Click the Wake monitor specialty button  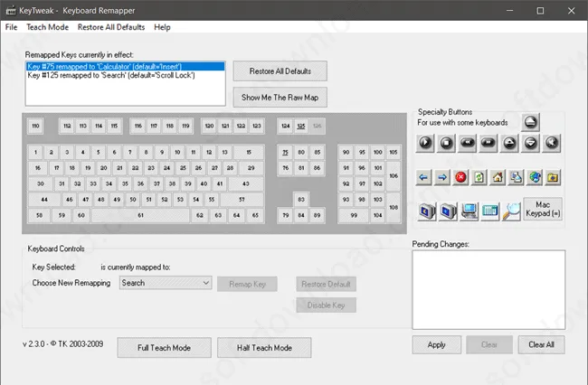[x=448, y=211]
